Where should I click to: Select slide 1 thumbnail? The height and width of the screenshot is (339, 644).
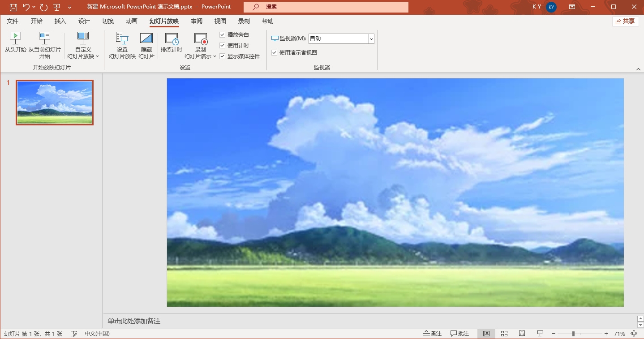click(55, 103)
